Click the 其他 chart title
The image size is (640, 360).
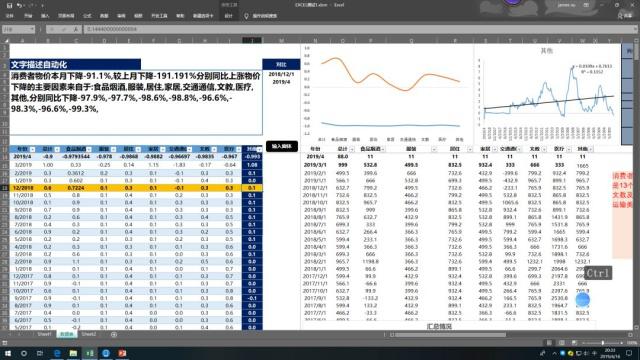click(547, 51)
